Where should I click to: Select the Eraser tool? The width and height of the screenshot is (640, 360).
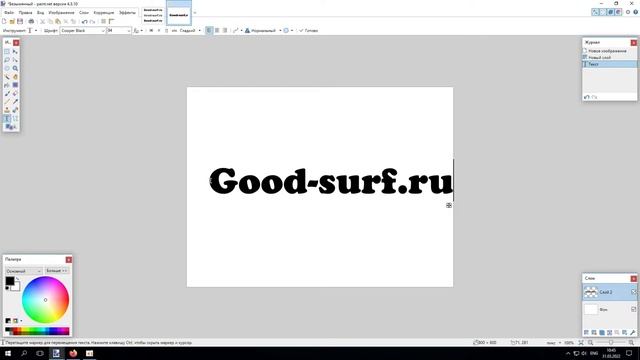click(15, 93)
